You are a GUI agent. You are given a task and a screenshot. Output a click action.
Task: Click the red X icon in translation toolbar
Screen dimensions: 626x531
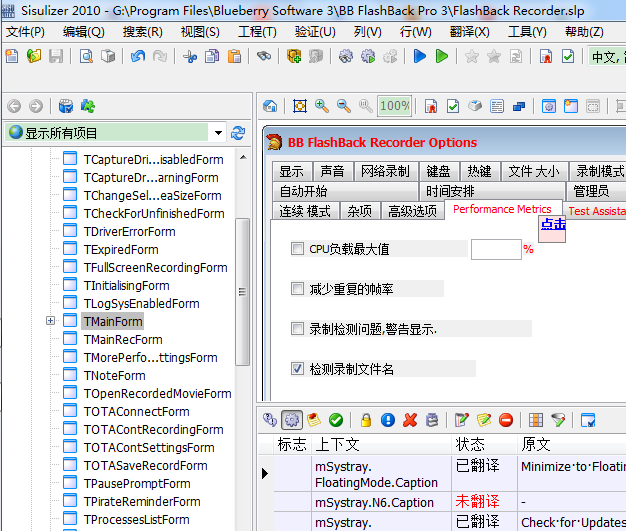pyautogui.click(x=410, y=420)
